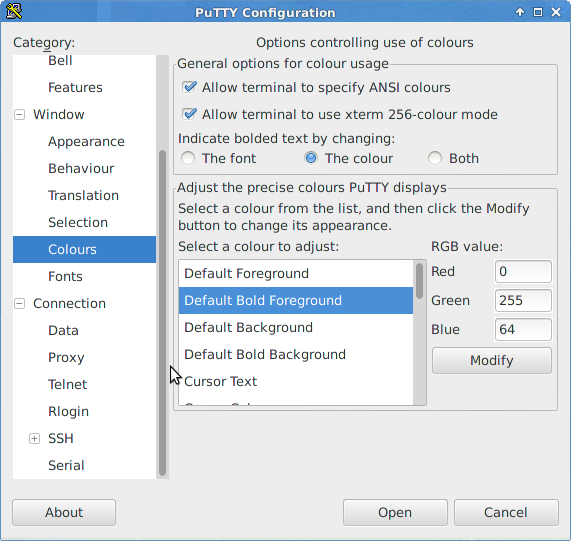Select 'The colour' radio option
The width and height of the screenshot is (571, 541).
[x=311, y=158]
